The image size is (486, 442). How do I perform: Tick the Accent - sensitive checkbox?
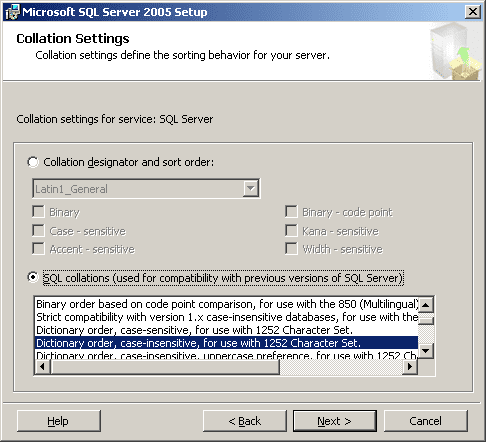[x=38, y=249]
